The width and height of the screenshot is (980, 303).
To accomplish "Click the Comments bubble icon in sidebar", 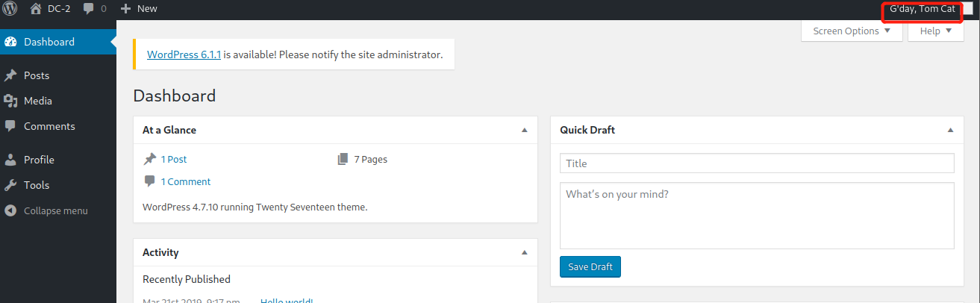I will [10, 126].
